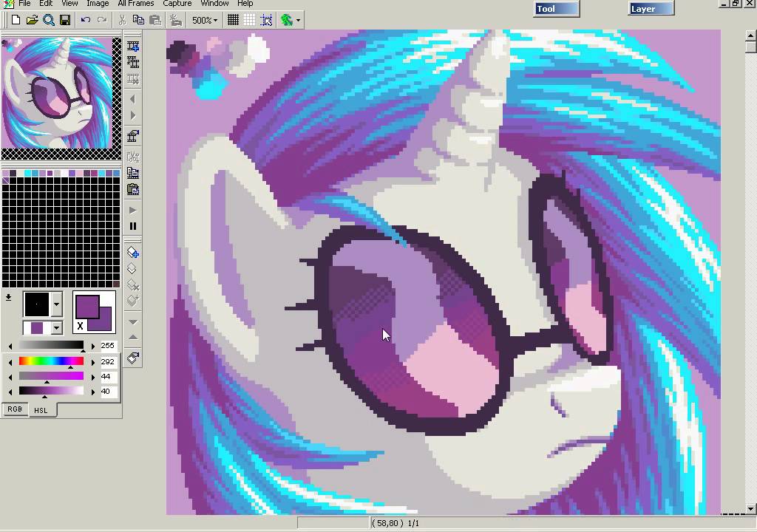Click the magnifying glass browse icon
Screen dimensions: 757x532
(48, 20)
